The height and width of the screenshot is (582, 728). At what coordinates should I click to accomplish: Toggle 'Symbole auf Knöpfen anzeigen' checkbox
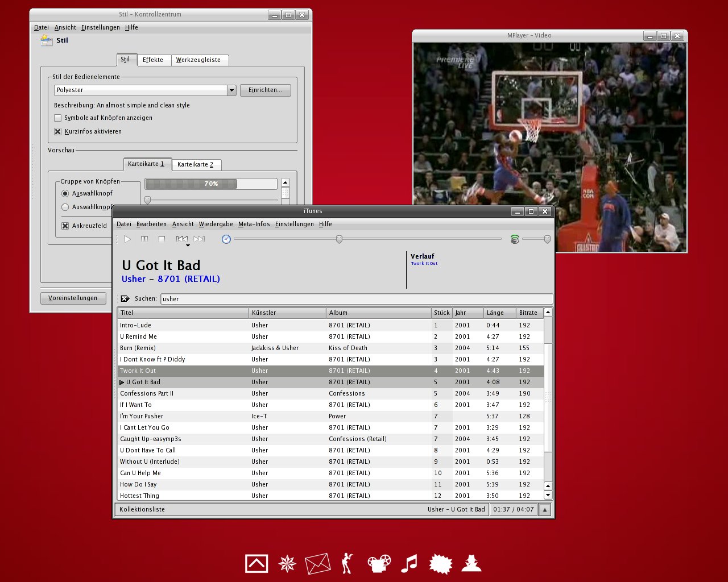point(57,118)
